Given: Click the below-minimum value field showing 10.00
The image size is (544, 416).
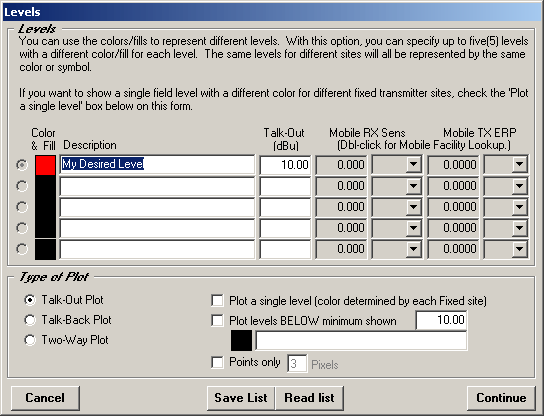Looking at the screenshot, I should tap(441, 320).
